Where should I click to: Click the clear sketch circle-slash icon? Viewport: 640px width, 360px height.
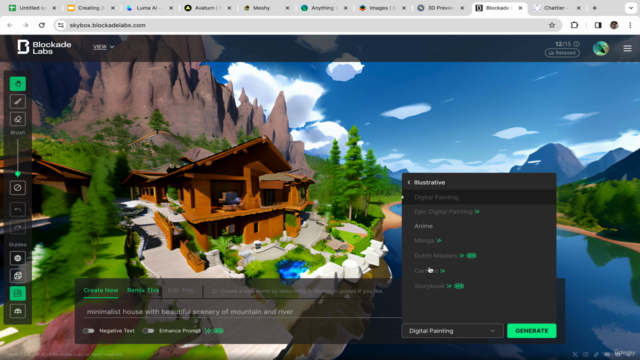tap(18, 188)
